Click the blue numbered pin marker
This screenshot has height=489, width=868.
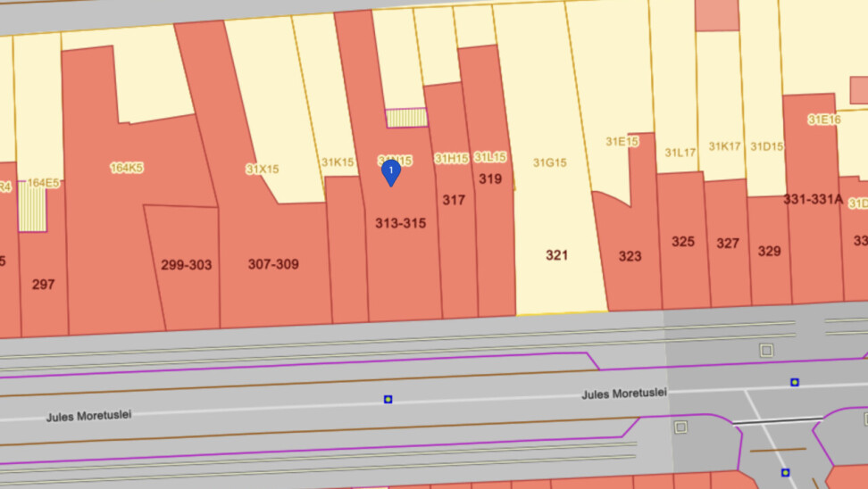(390, 171)
